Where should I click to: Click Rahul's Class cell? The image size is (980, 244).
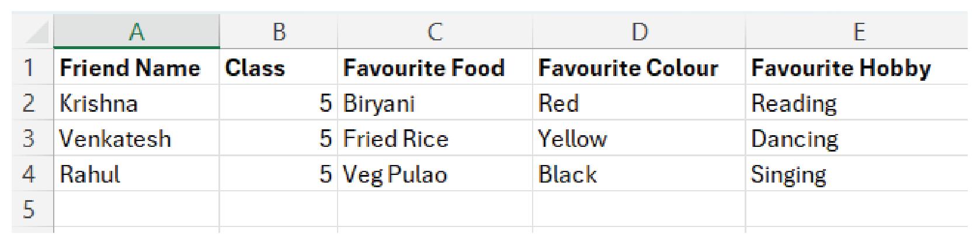(x=279, y=174)
